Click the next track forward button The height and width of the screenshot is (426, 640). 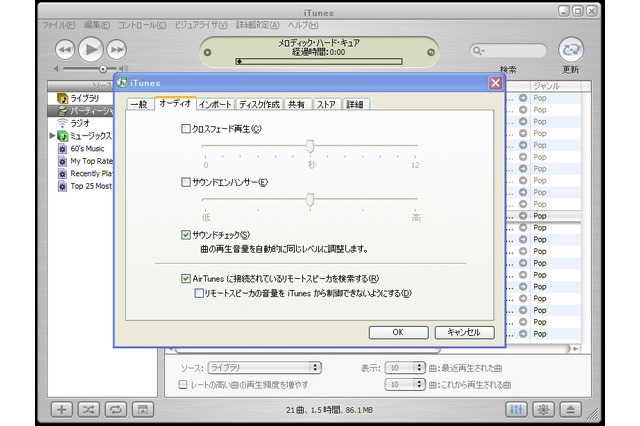click(117, 48)
